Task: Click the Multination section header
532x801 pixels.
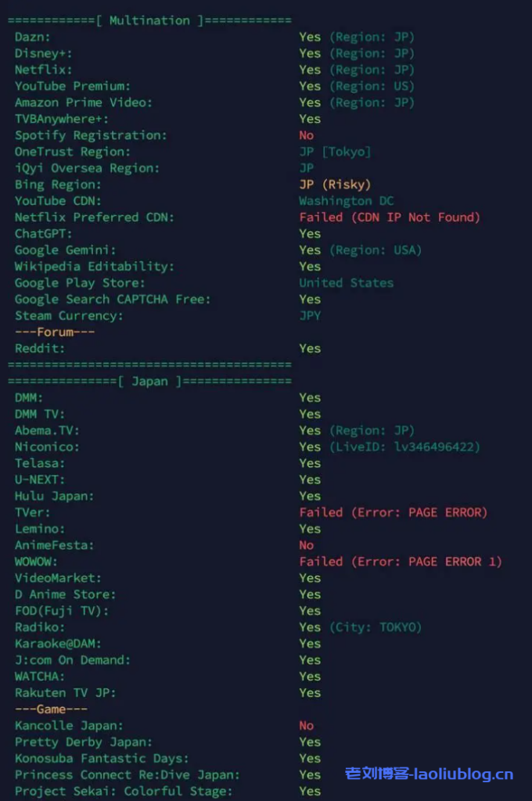Action: pyautogui.click(x=149, y=20)
